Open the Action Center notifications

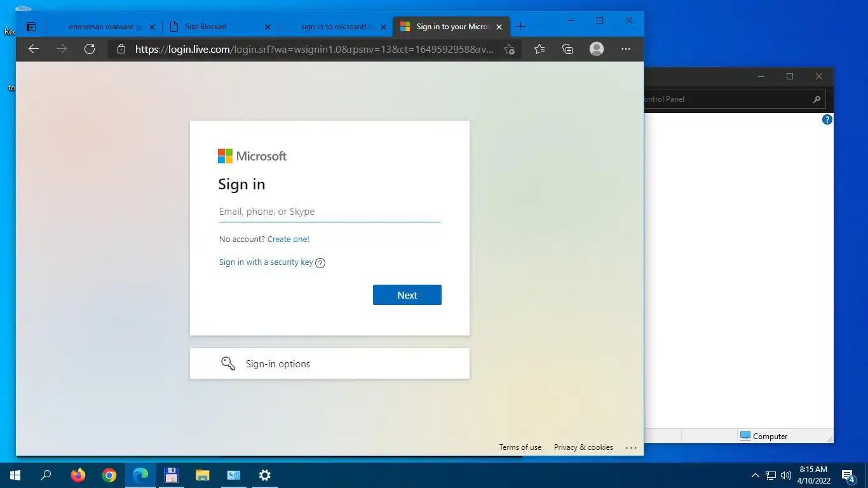(848, 475)
